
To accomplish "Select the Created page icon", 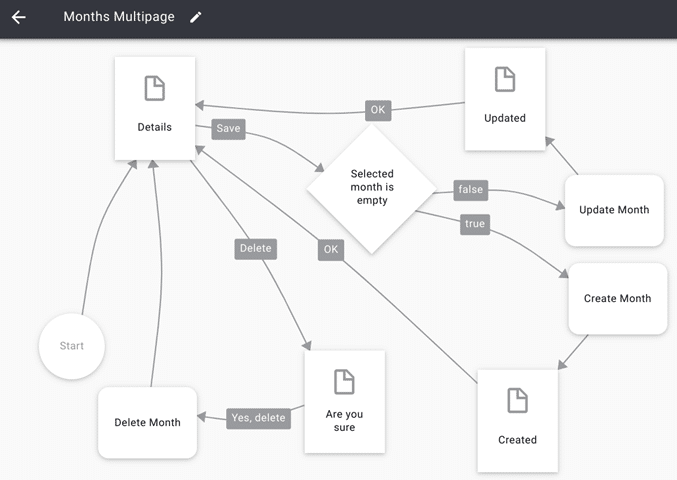I will (517, 400).
